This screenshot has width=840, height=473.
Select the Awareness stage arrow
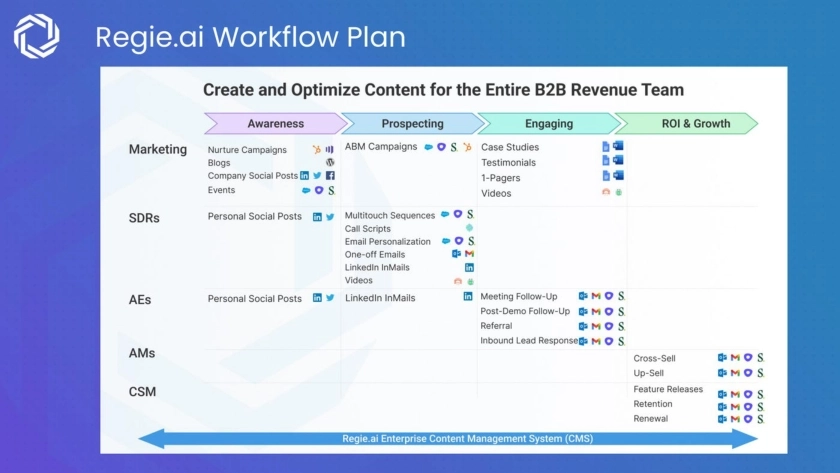[276, 124]
